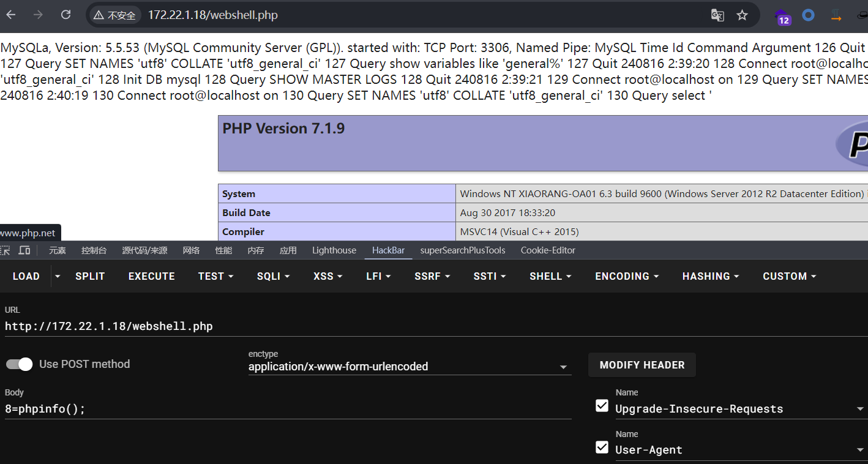Viewport: 868px width, 464px height.
Task: Open the HASHING dropdown menu
Action: (711, 277)
